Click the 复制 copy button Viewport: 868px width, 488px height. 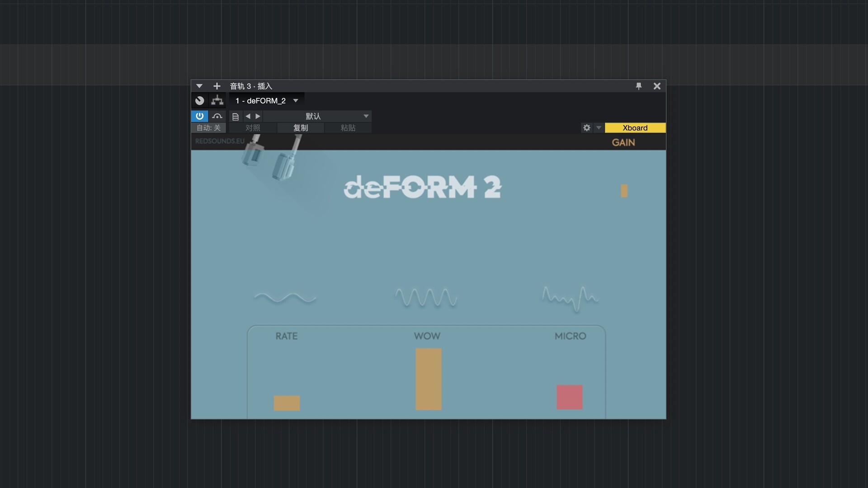(301, 128)
